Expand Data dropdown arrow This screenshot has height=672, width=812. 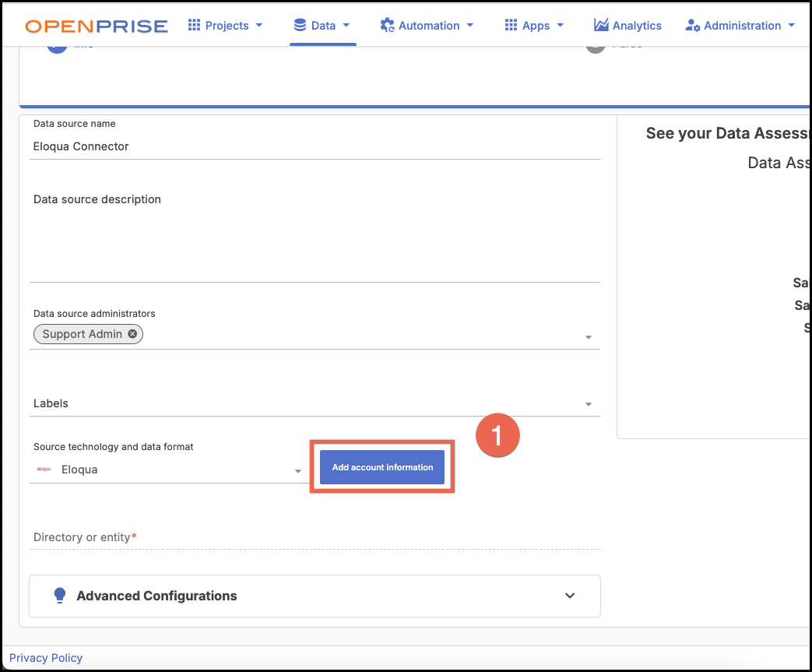[x=346, y=26]
